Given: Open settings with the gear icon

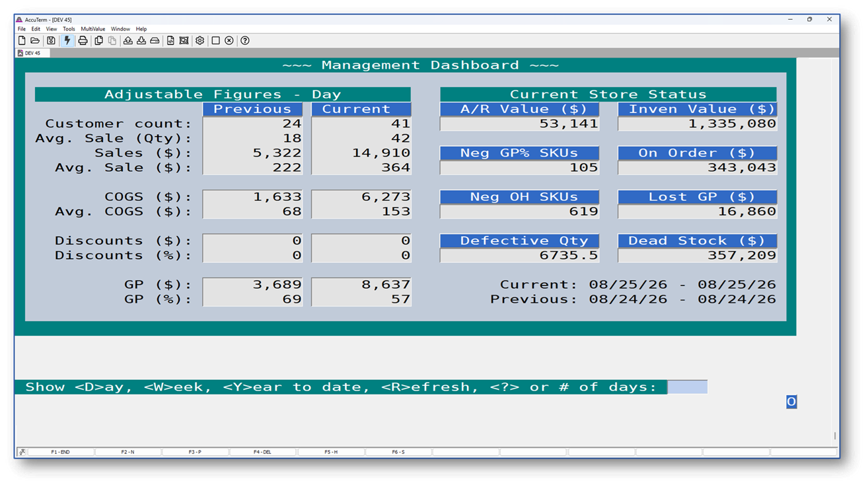Looking at the screenshot, I should point(199,41).
